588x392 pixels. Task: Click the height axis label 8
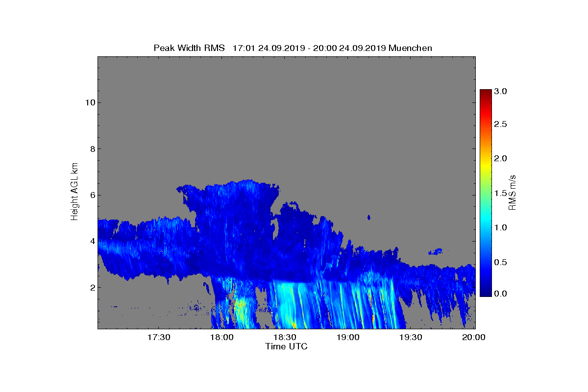pos(92,148)
